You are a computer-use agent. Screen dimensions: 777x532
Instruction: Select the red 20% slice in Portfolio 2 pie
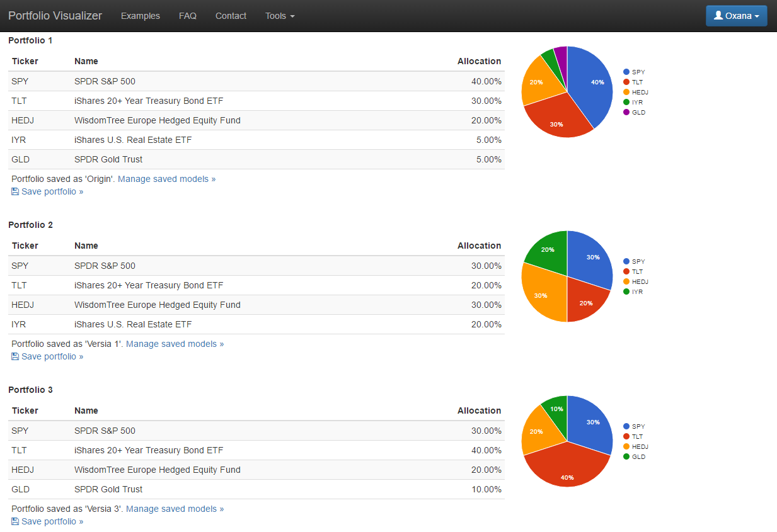coord(583,299)
